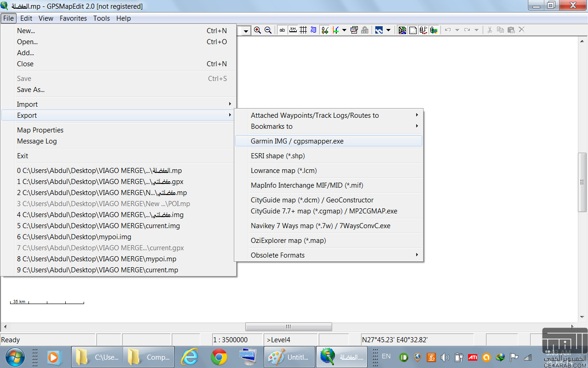Click the Redo arrow icon
Screen dimensions: 588x368
click(467, 30)
